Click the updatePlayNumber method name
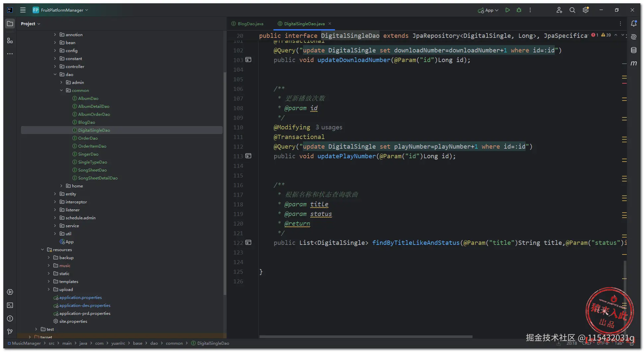 [x=346, y=156]
